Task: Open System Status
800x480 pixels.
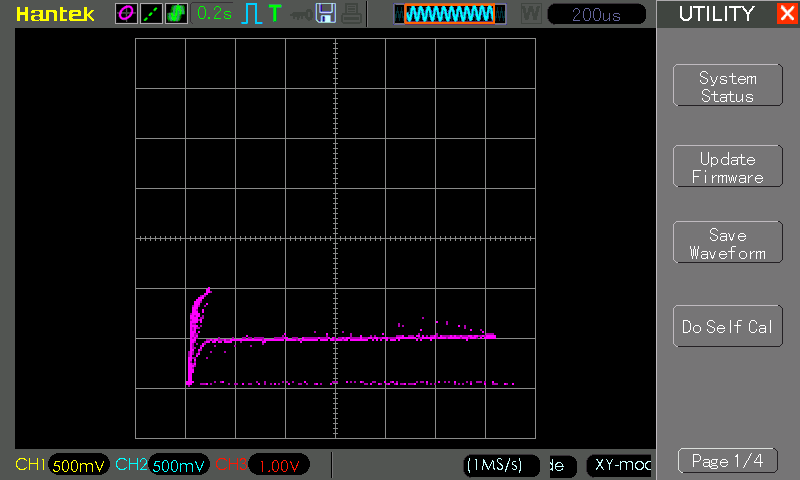Action: point(727,87)
